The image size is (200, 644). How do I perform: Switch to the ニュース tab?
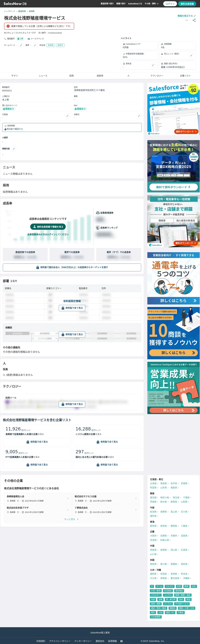(43, 76)
